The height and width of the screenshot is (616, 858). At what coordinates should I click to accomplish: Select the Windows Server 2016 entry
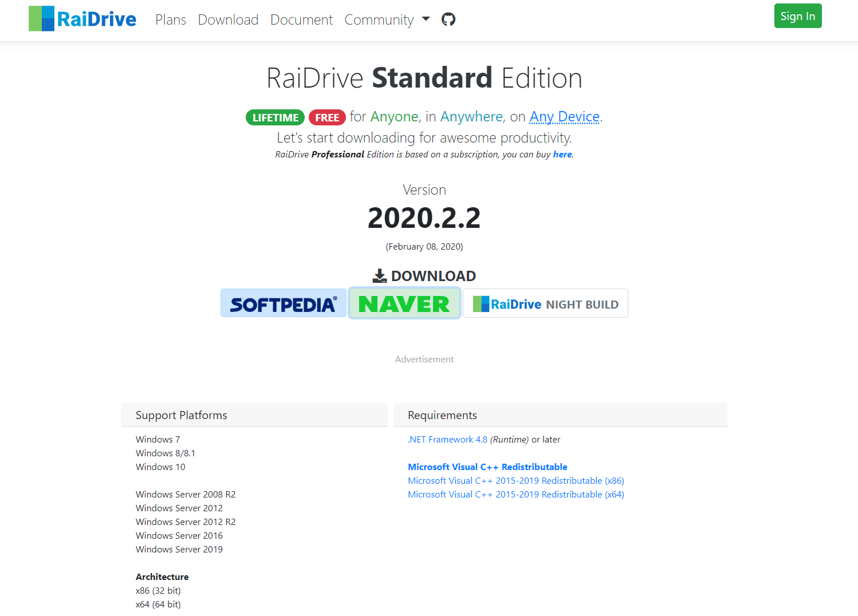[x=179, y=536]
